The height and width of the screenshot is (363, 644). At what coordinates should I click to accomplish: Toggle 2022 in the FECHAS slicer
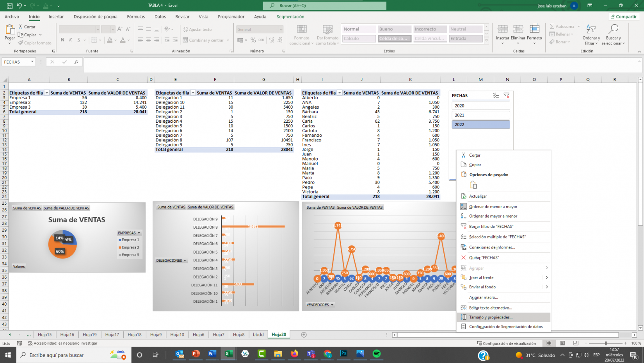[x=481, y=125]
